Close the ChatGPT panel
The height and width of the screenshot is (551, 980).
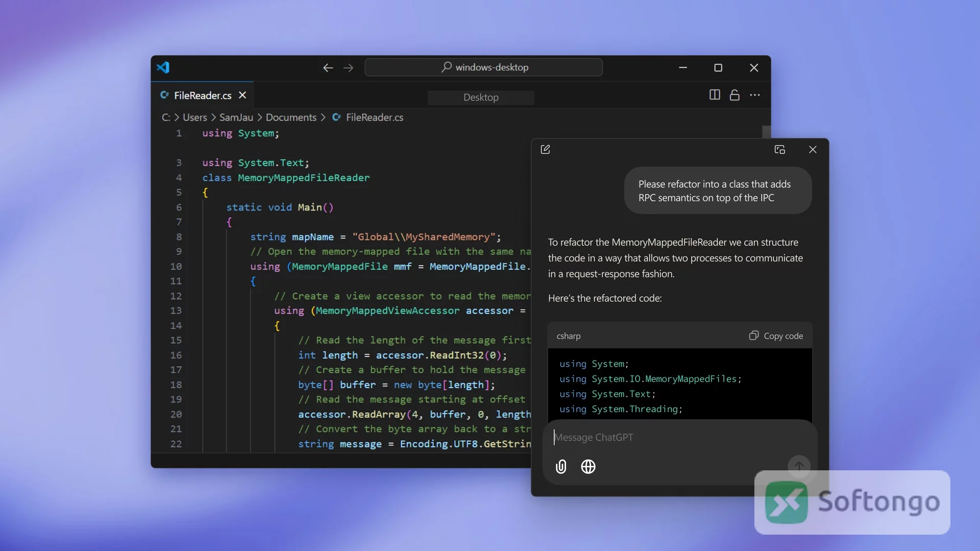point(813,150)
